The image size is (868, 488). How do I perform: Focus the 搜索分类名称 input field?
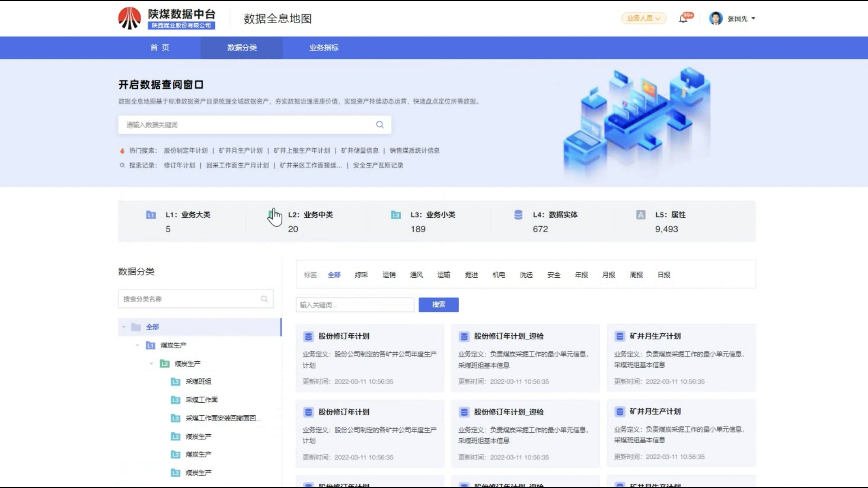click(x=196, y=299)
